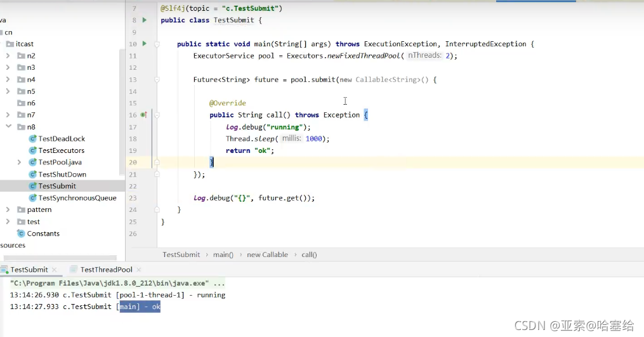Collapse the main method fold marker on line 10
This screenshot has width=644, height=337.
[x=157, y=44]
